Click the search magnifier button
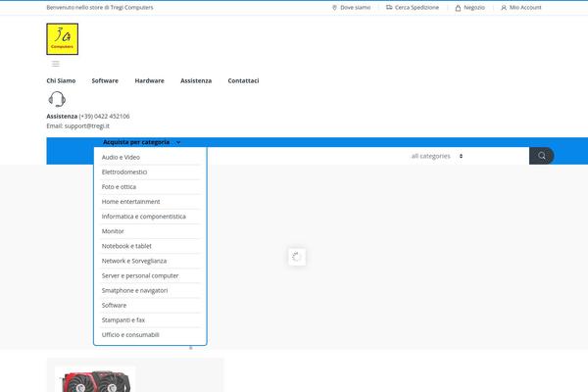588x392 pixels. click(x=542, y=156)
